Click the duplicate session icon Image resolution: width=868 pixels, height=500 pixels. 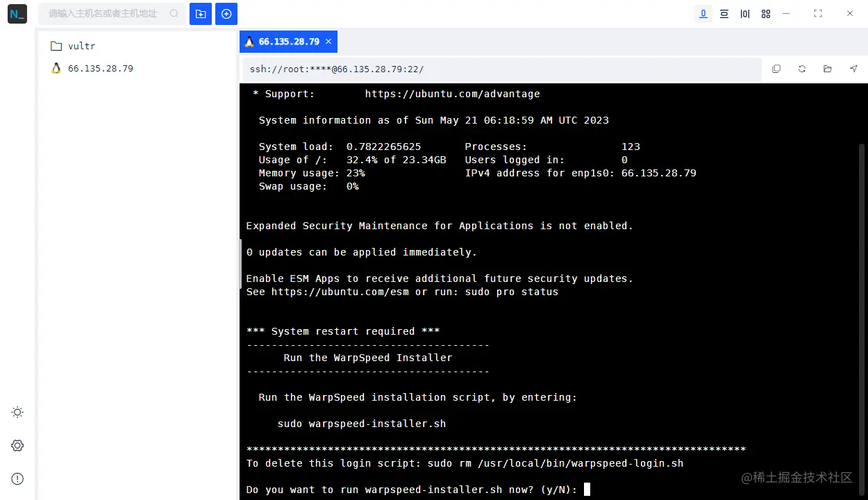tap(776, 69)
